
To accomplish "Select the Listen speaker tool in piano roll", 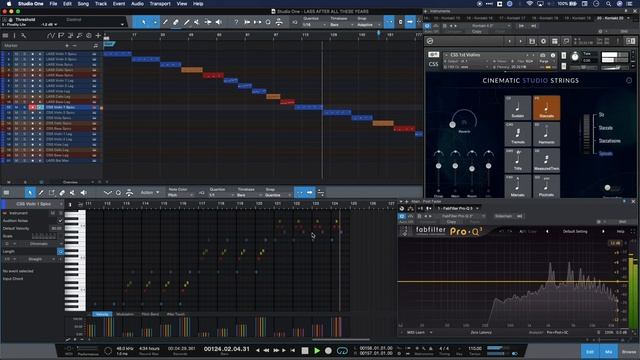I will coord(83,193).
